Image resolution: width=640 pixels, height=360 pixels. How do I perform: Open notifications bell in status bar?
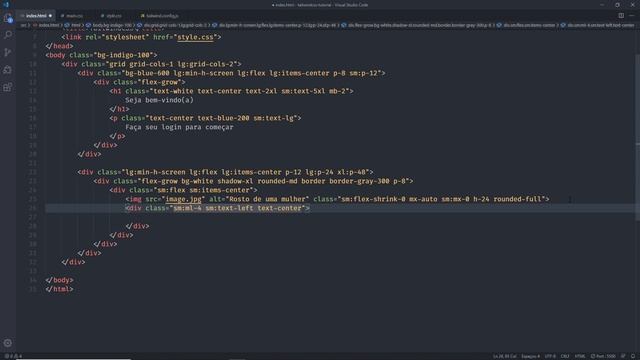click(633, 356)
